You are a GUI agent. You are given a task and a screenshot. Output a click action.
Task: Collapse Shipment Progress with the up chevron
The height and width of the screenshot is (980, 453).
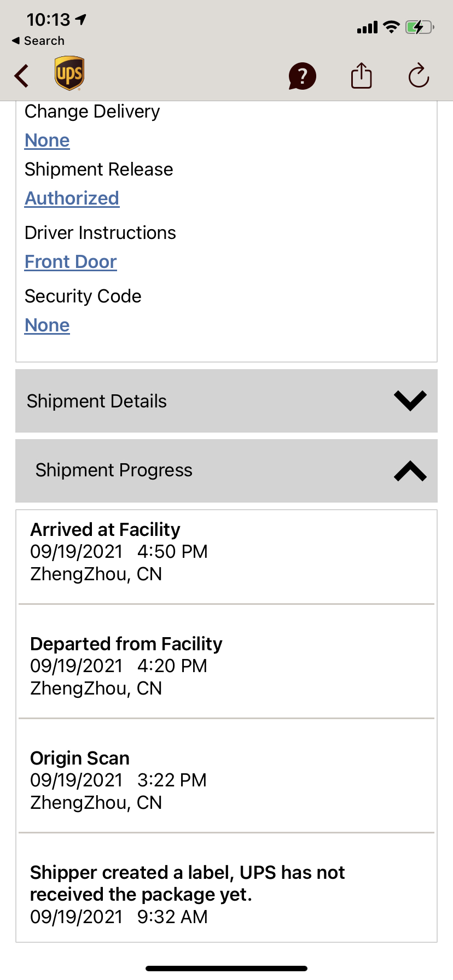(410, 471)
